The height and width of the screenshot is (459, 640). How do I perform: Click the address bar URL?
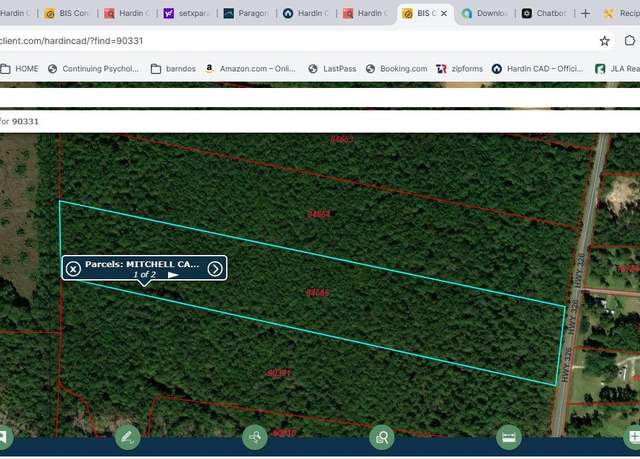(x=72, y=41)
